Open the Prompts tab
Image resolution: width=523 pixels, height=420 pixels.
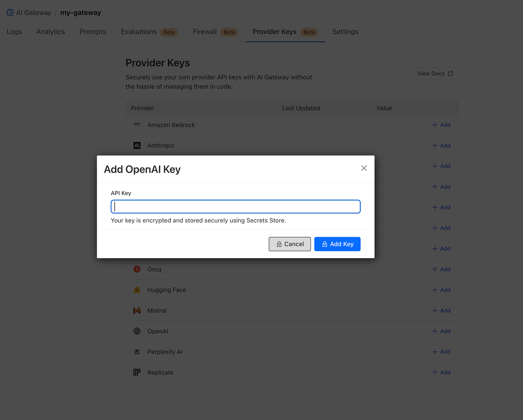coord(93,32)
